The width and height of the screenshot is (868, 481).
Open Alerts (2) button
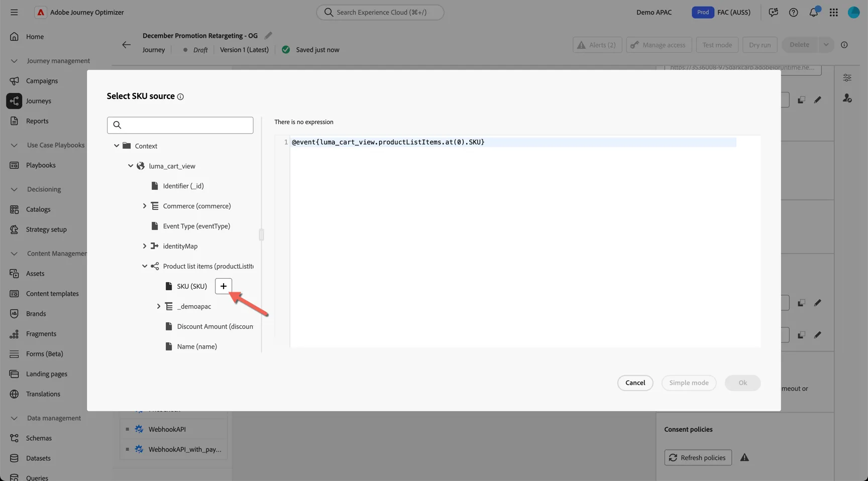pyautogui.click(x=597, y=45)
